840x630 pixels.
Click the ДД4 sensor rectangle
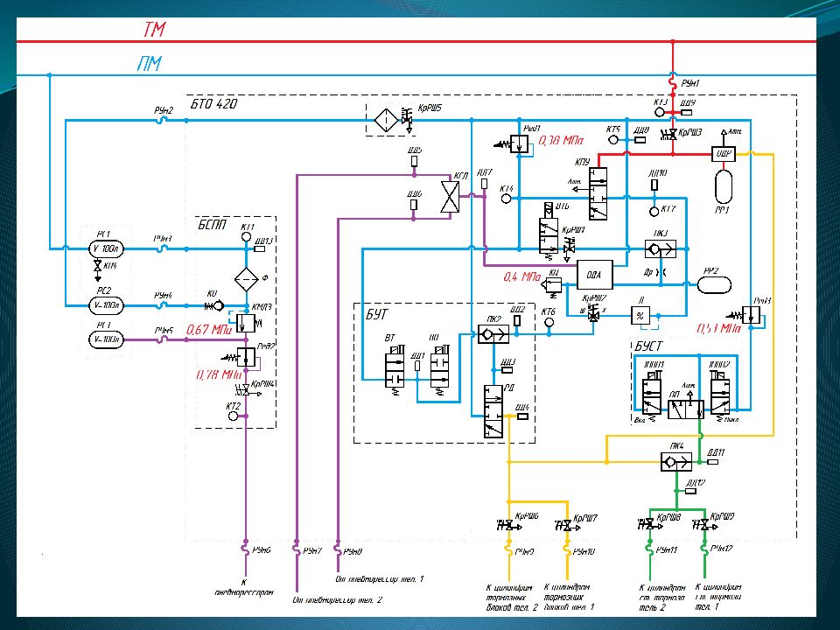(x=522, y=416)
